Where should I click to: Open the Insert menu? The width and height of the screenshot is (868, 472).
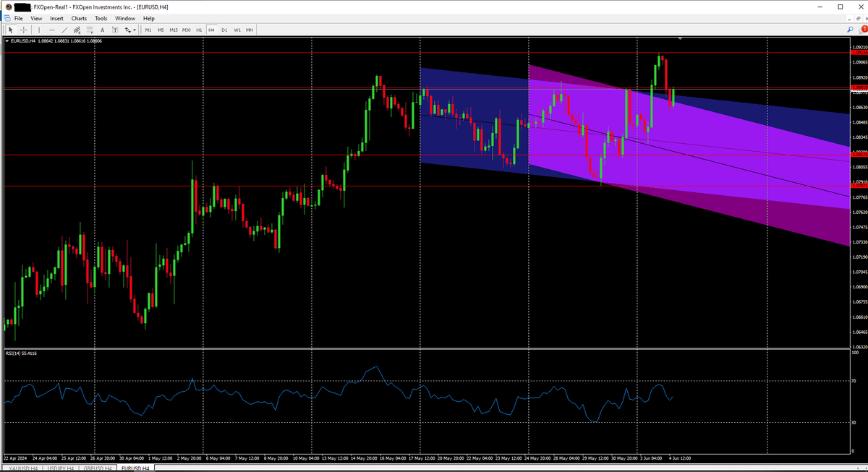pos(57,18)
